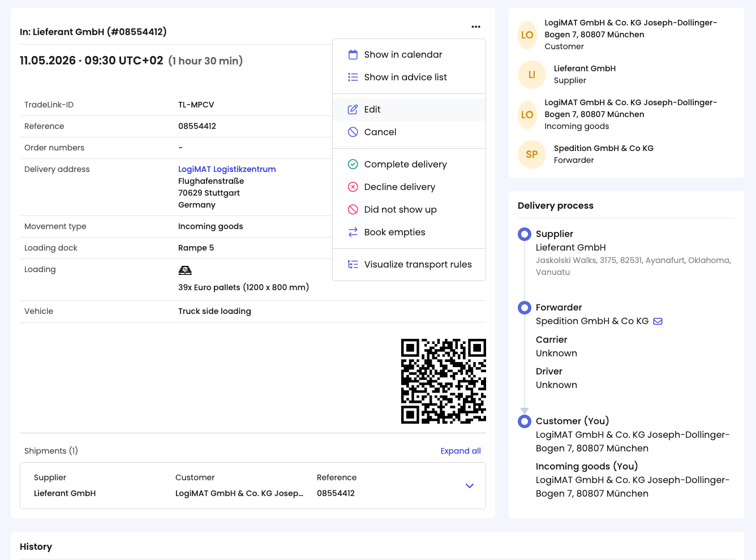The image size is (756, 560).
Task: Click the Shipments (1) label
Action: click(51, 451)
